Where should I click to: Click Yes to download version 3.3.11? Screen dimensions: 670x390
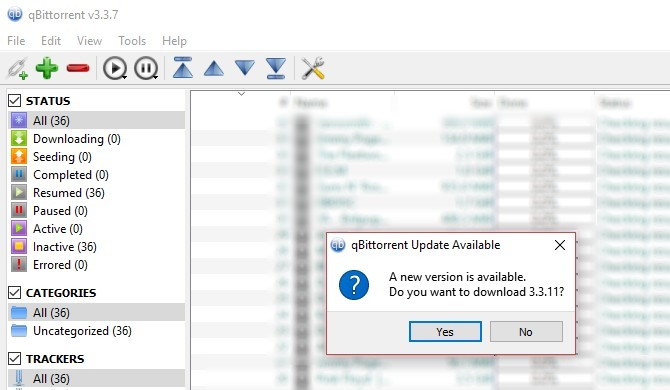445,332
